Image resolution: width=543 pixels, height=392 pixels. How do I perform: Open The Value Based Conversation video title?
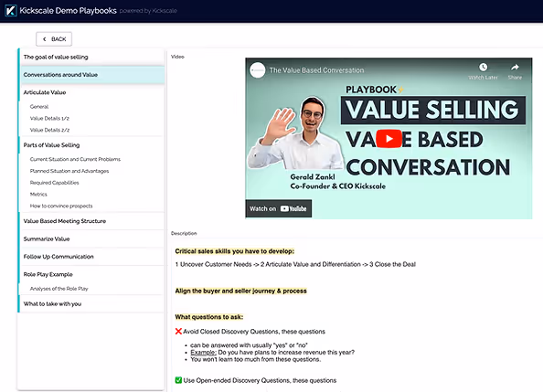pos(316,70)
